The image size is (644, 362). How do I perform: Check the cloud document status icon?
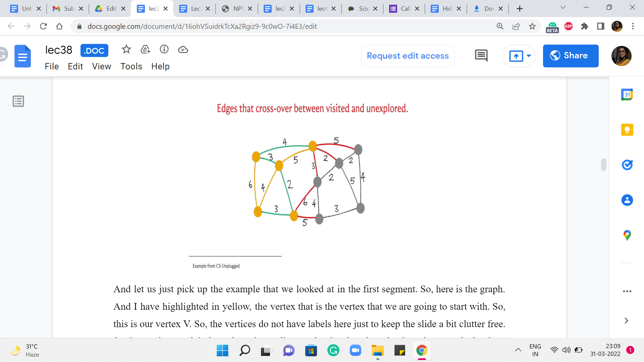(x=183, y=50)
